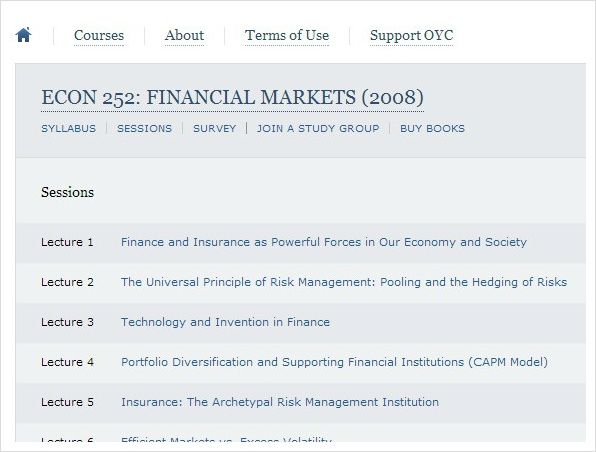Screen dimensions: 596x452
Task: Select Join a Study Group
Action: click(318, 128)
